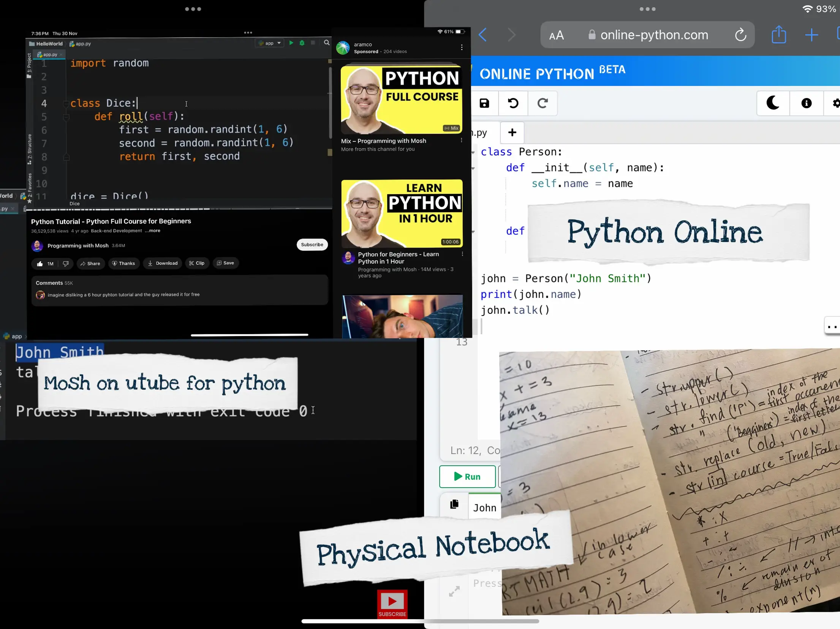
Task: Copy the output with the copy icon
Action: (x=454, y=504)
